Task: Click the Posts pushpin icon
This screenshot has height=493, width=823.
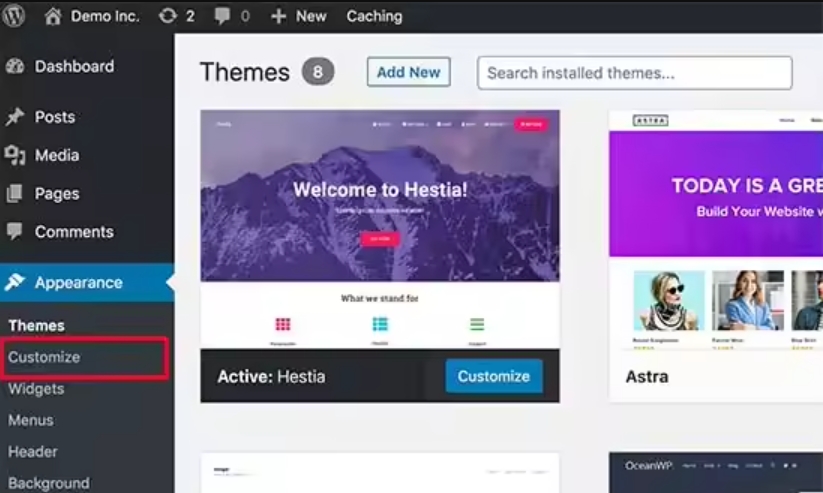Action: coord(15,117)
